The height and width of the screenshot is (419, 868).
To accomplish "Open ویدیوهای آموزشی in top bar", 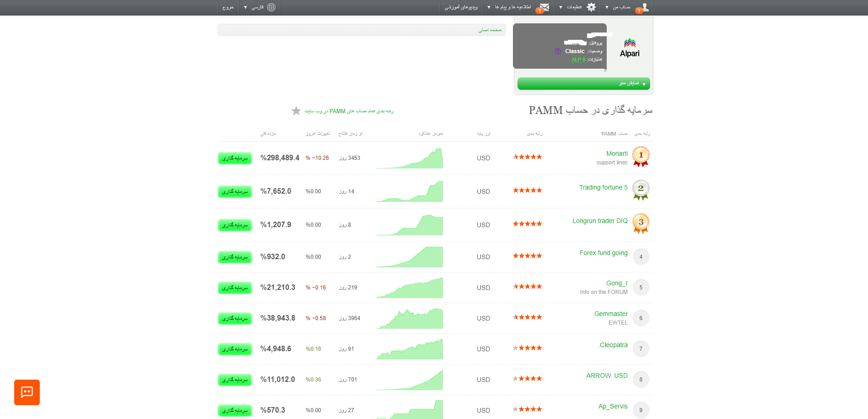I will tap(461, 7).
